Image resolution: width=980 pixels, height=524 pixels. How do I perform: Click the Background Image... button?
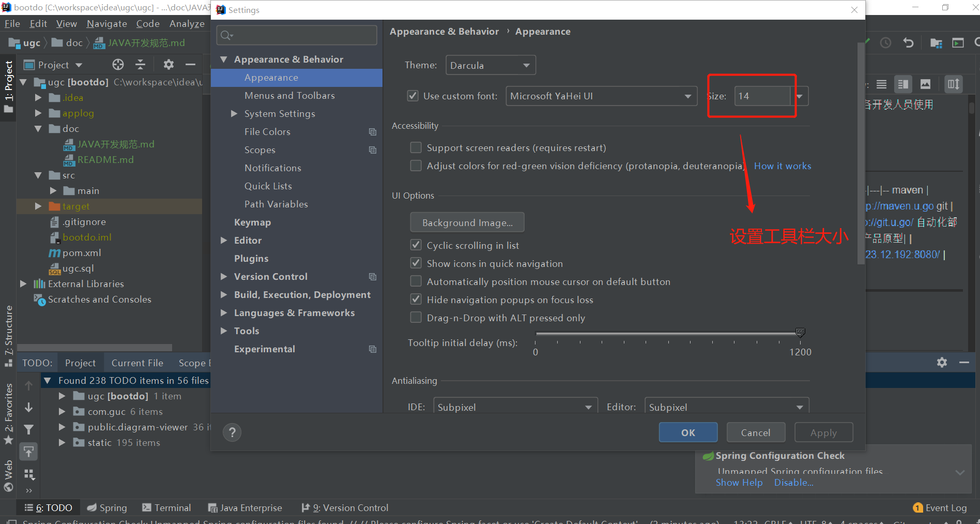467,222
